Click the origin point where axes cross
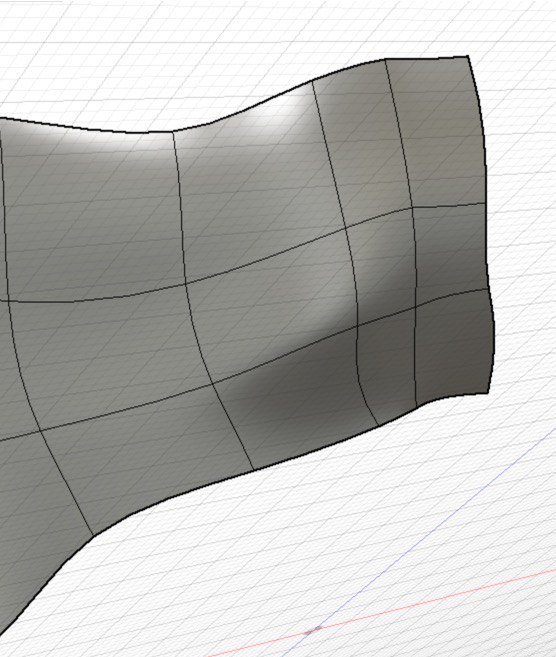The image size is (556, 657). click(315, 629)
